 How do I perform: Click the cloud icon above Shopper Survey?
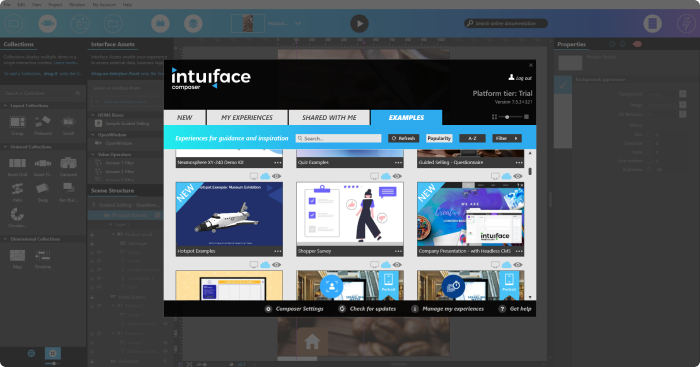pyautogui.click(x=386, y=176)
